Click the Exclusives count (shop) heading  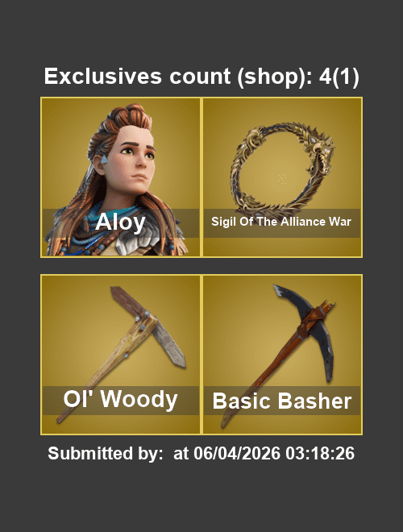point(178,77)
